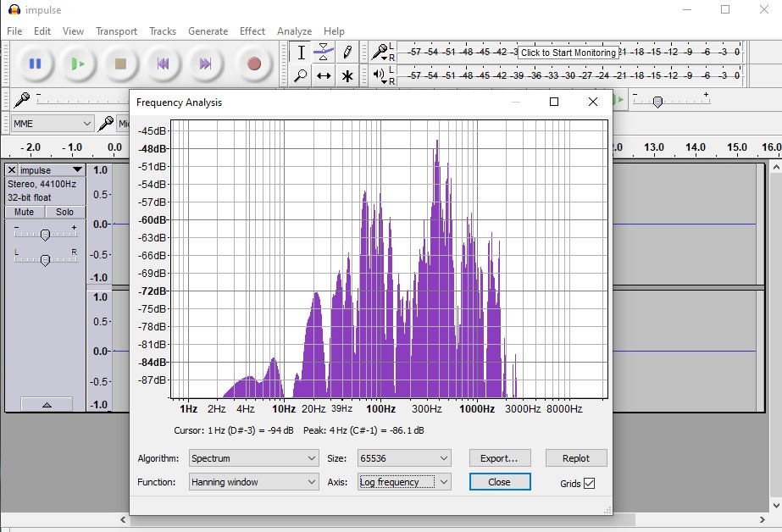Click the Pause transport button

(x=35, y=64)
